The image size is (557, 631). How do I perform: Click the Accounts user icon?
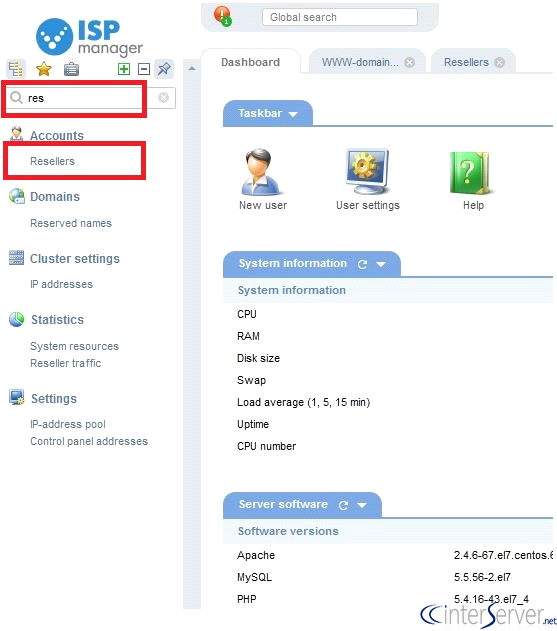(x=17, y=134)
